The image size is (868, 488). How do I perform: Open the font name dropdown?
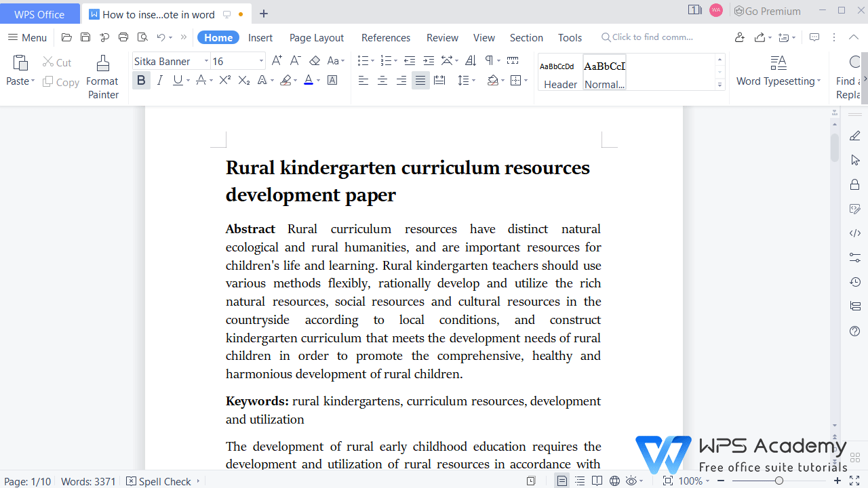206,61
